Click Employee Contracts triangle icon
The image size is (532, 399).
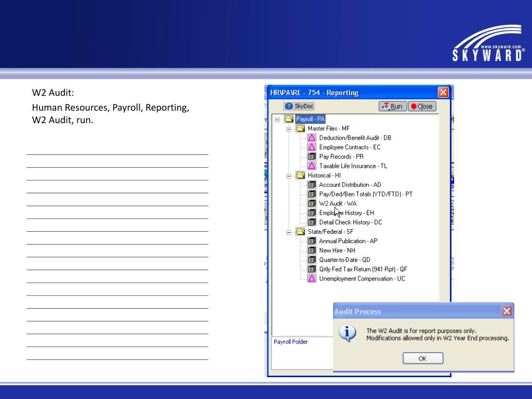pos(312,147)
